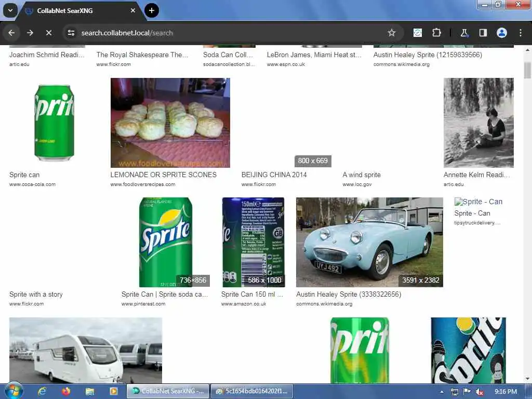The width and height of the screenshot is (532, 399).
Task: Click 'A wind sprite' result title
Action: point(362,175)
